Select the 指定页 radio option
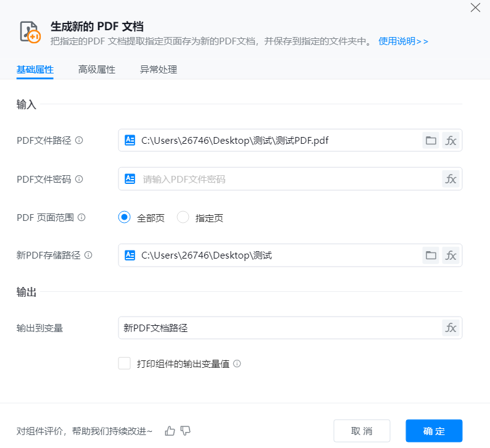The width and height of the screenshot is (490, 448). 183,217
